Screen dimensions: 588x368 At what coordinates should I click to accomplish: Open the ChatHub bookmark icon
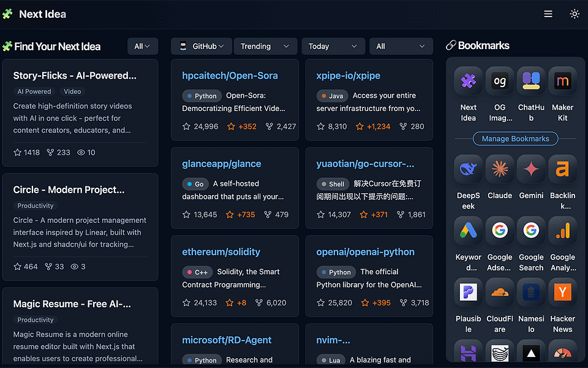pos(531,81)
